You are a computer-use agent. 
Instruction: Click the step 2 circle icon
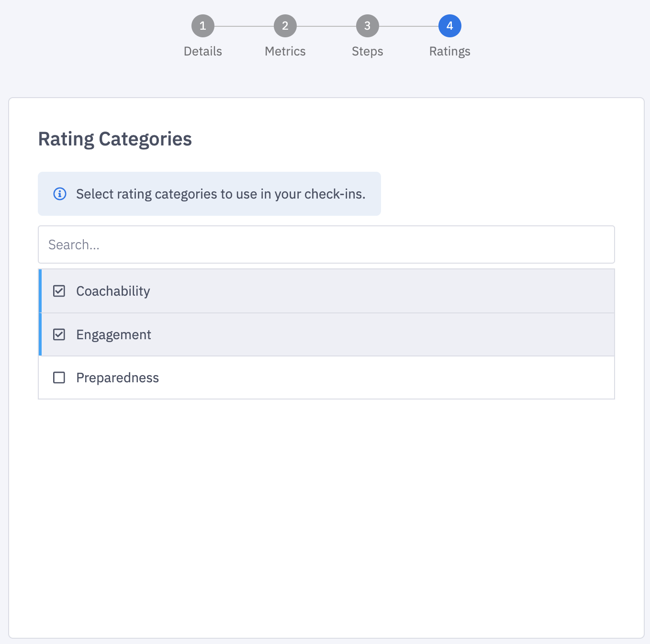pos(285,26)
